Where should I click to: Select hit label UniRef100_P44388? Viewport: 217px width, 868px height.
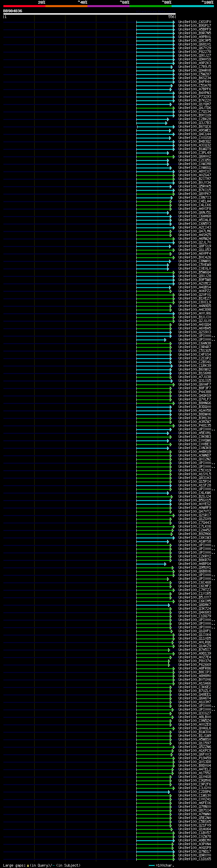point(195,392)
